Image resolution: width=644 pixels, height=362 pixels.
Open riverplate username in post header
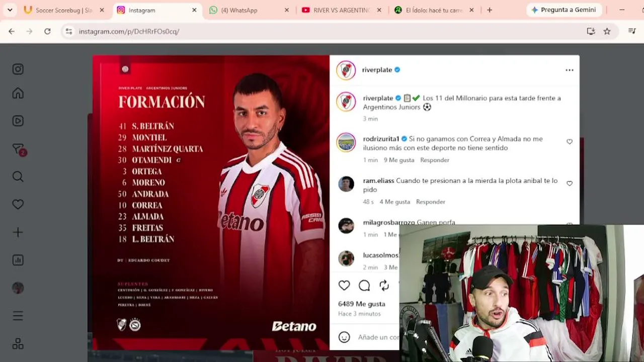pyautogui.click(x=377, y=70)
